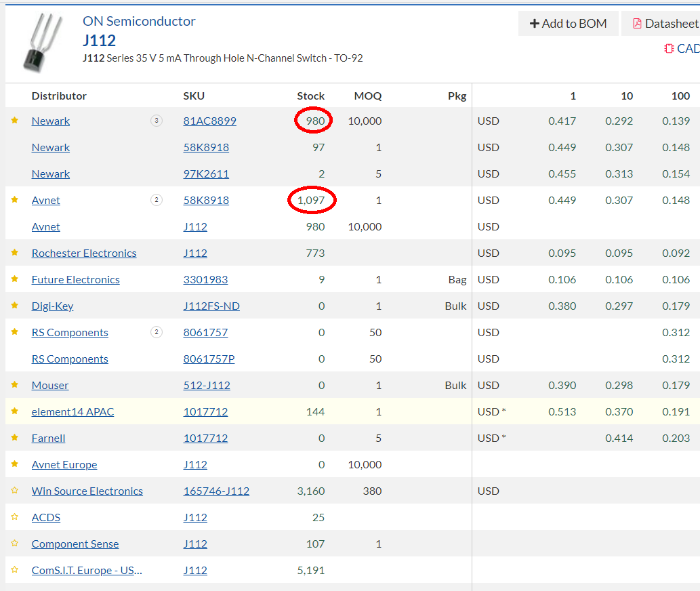Open the element14 APAC distributor link

point(73,411)
